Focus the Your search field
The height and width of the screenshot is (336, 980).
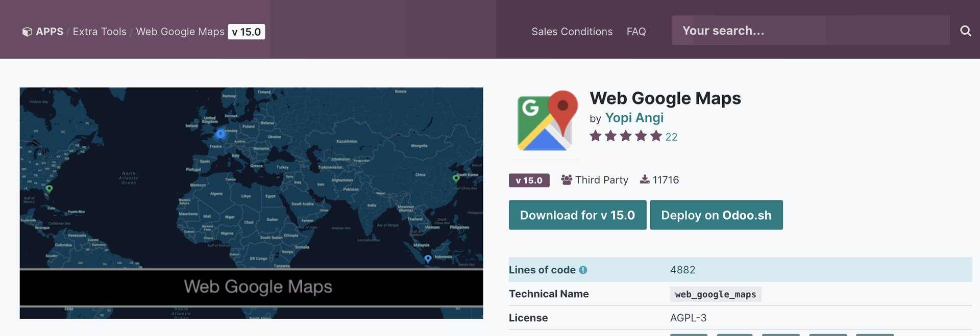(811, 30)
